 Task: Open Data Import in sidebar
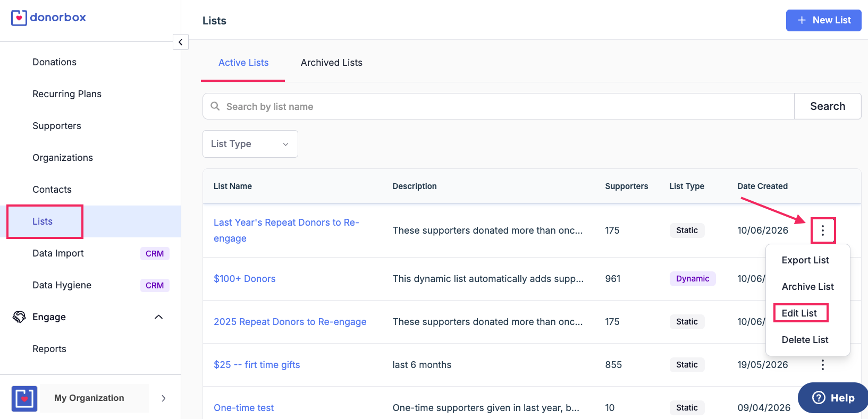tap(58, 253)
